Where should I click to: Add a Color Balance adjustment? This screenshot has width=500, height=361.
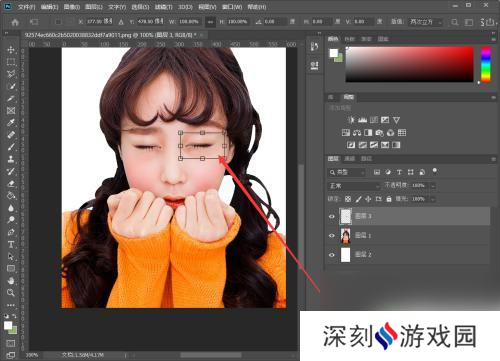point(357,133)
